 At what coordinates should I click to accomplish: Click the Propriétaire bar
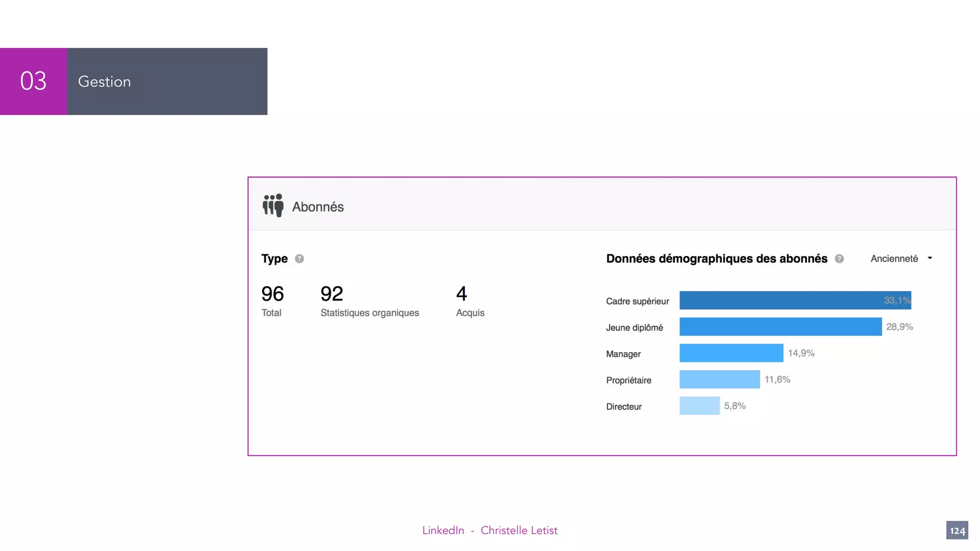click(720, 379)
